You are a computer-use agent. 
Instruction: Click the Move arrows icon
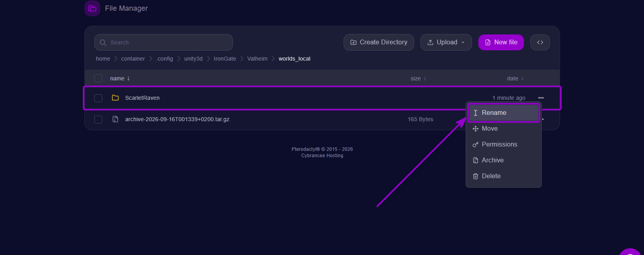click(476, 129)
